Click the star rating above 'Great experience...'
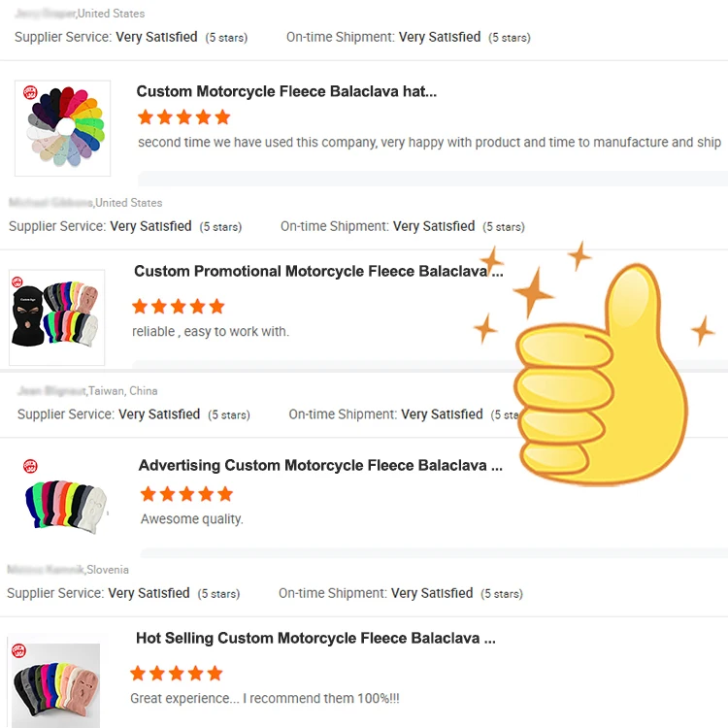 tap(177, 674)
